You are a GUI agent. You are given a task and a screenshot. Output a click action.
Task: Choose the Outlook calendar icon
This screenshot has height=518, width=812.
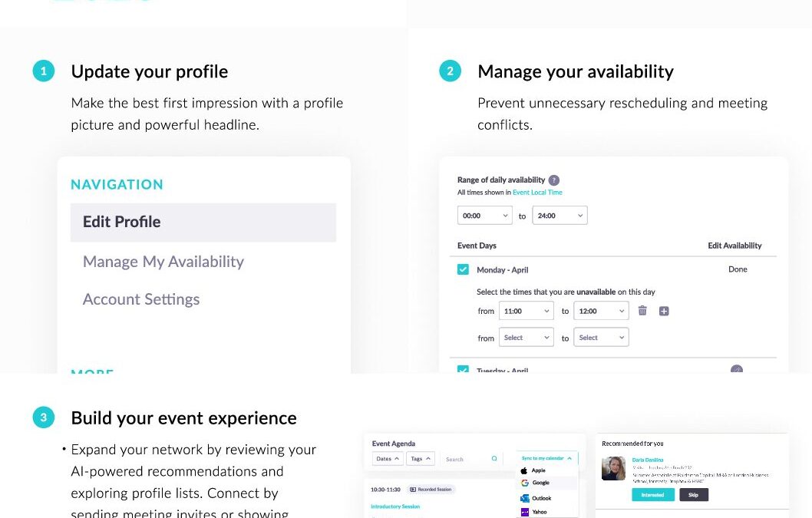(x=525, y=498)
